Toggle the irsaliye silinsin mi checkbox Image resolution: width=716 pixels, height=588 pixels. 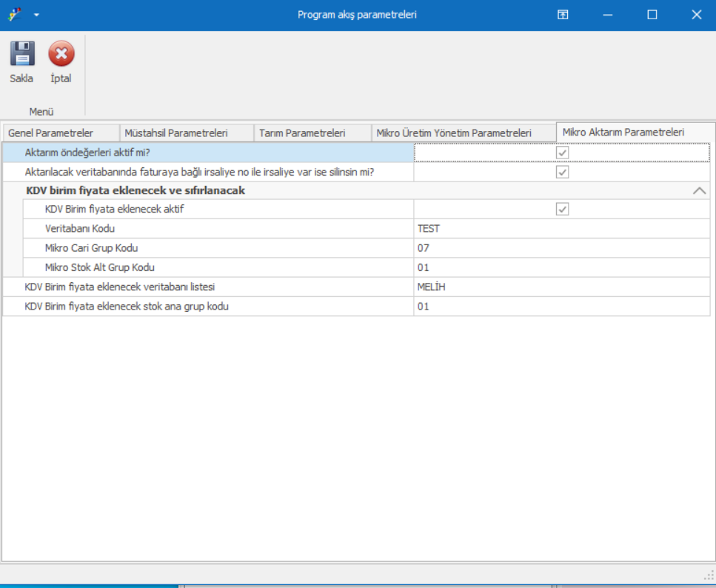click(562, 173)
